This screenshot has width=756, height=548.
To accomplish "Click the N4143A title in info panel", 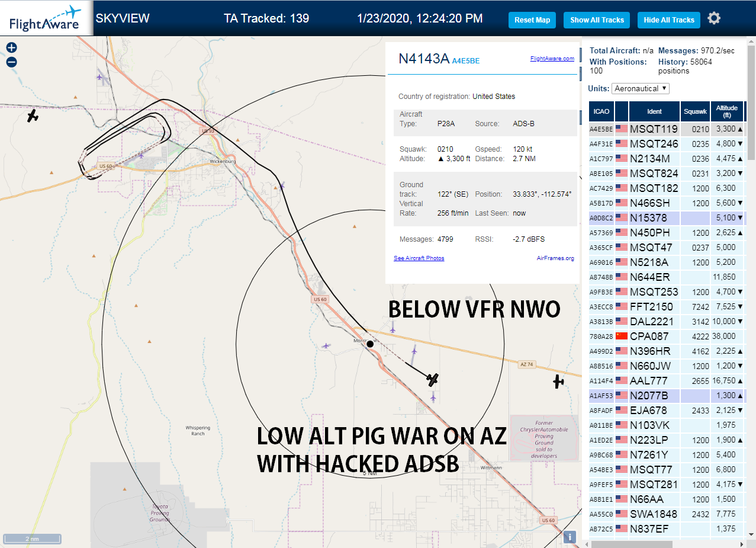I will click(424, 58).
